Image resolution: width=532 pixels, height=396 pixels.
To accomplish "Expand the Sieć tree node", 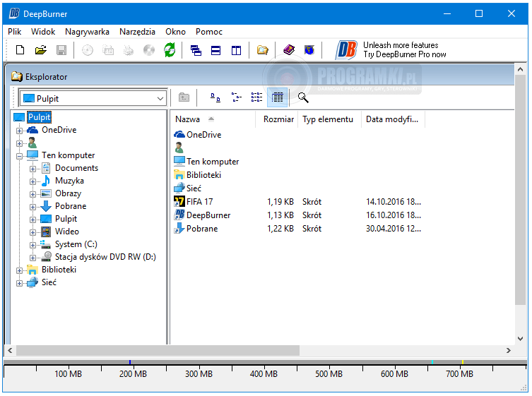I will [x=19, y=283].
